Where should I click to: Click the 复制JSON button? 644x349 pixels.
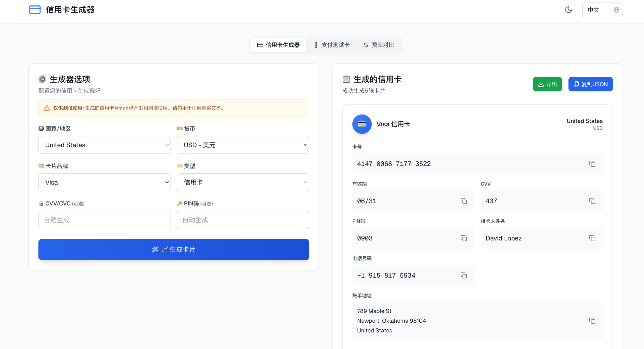590,84
